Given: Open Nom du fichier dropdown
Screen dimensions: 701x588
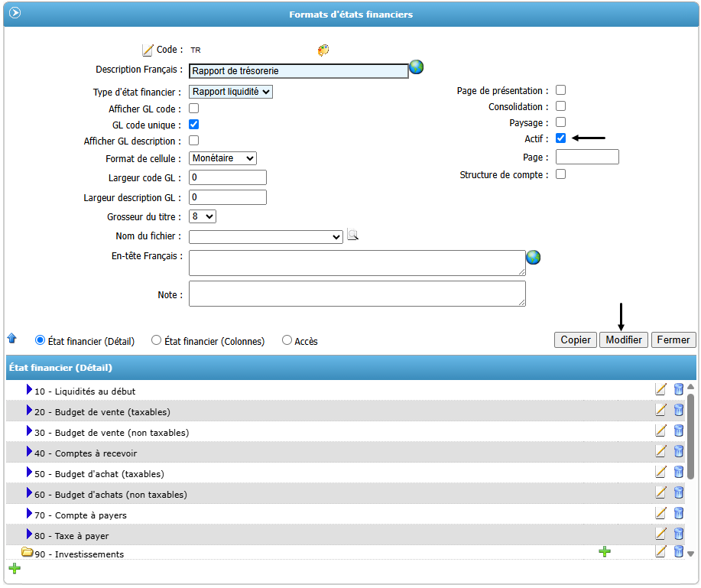Looking at the screenshot, I should pos(266,236).
